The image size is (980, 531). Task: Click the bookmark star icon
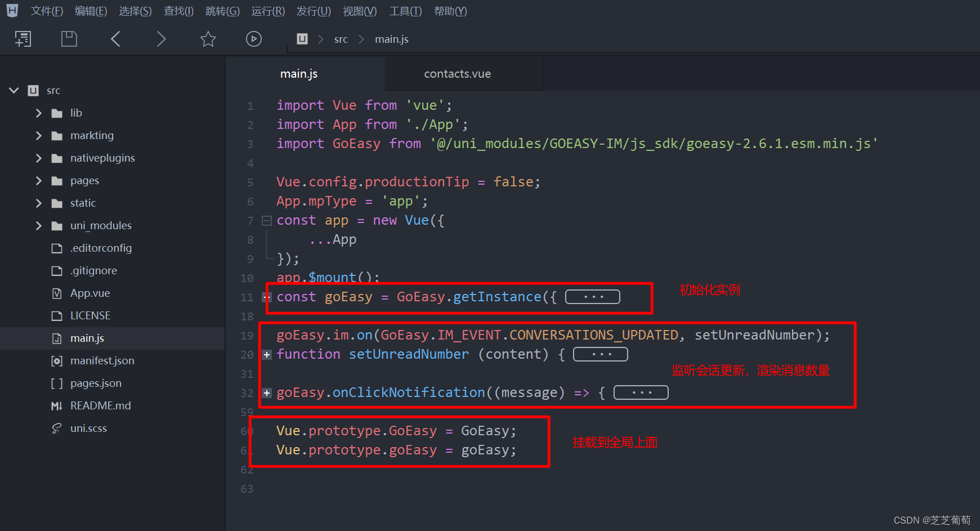click(x=208, y=39)
